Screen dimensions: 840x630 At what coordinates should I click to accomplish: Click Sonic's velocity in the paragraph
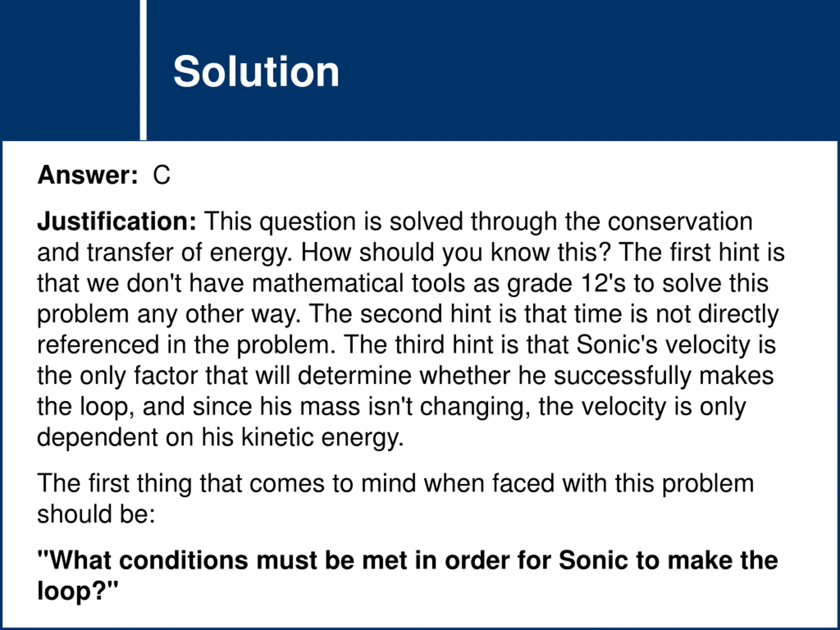tap(663, 345)
